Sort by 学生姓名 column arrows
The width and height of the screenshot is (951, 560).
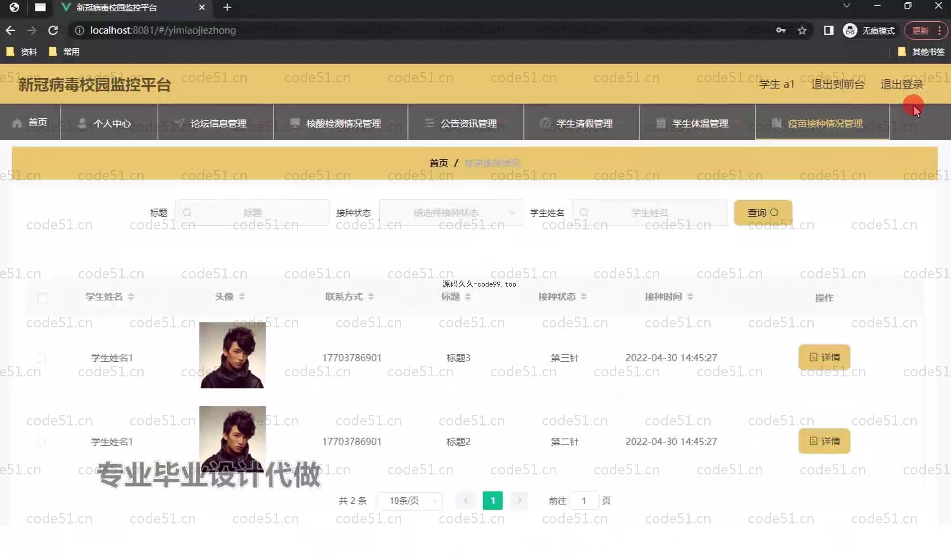pyautogui.click(x=131, y=297)
